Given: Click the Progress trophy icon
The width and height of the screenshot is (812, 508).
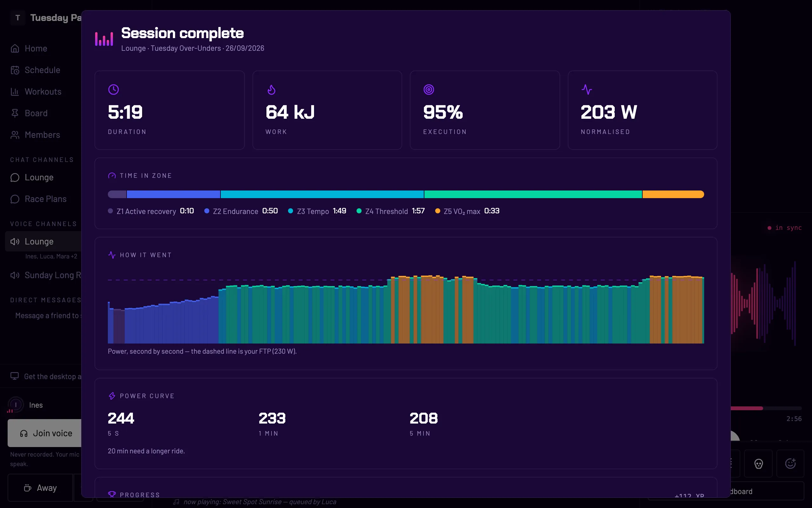Looking at the screenshot, I should (112, 494).
